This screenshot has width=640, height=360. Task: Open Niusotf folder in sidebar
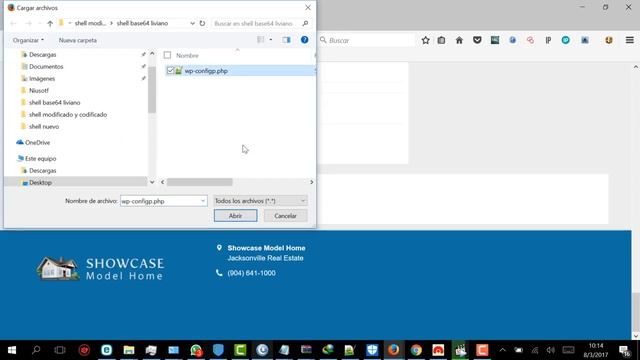click(x=39, y=91)
